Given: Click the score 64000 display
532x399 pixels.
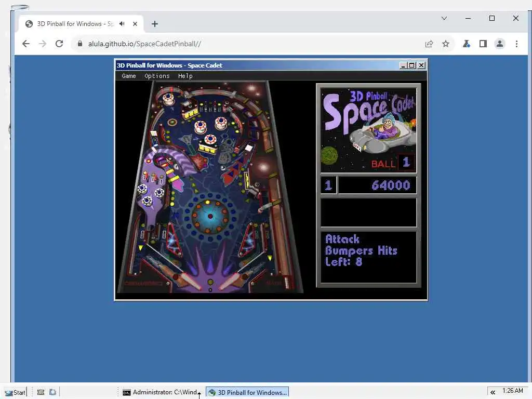Looking at the screenshot, I should pyautogui.click(x=377, y=185).
